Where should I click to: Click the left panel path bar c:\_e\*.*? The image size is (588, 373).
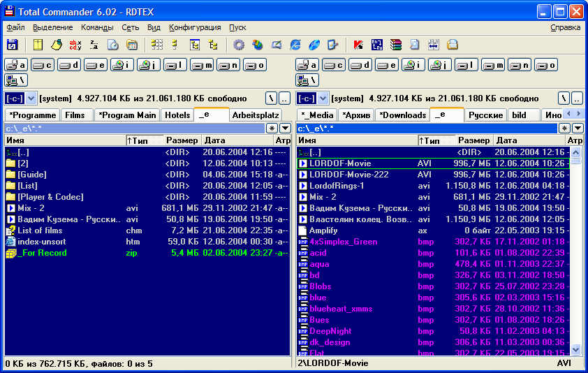point(134,129)
